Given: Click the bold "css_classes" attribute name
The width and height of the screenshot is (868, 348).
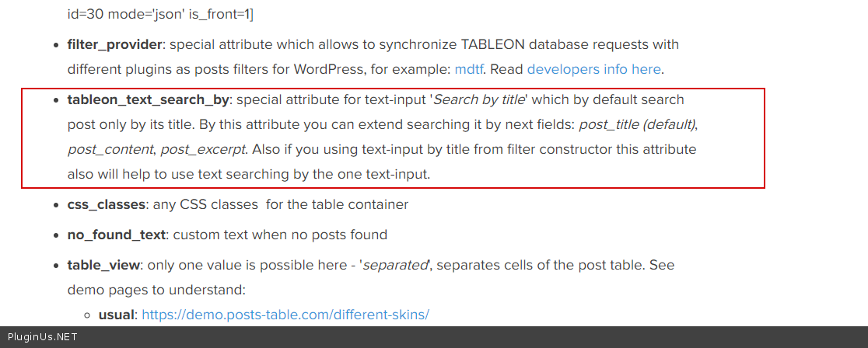Looking at the screenshot, I should pos(107,205).
